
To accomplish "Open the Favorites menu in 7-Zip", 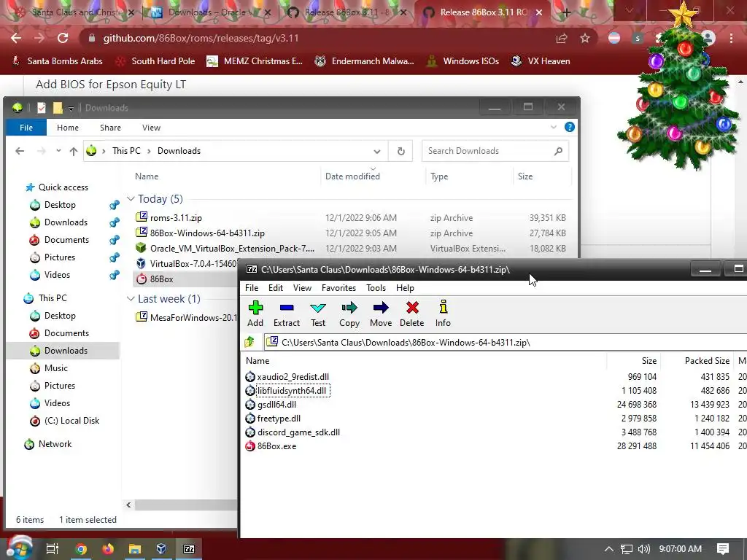I will [x=338, y=287].
